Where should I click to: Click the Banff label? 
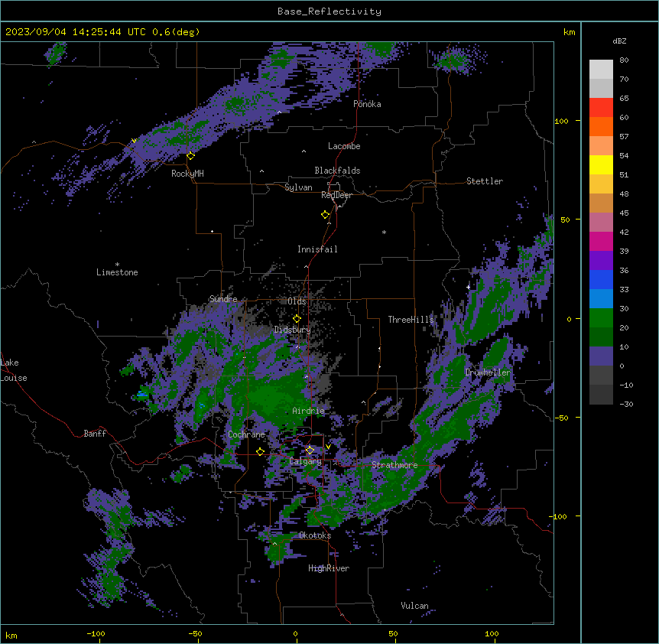pos(95,434)
